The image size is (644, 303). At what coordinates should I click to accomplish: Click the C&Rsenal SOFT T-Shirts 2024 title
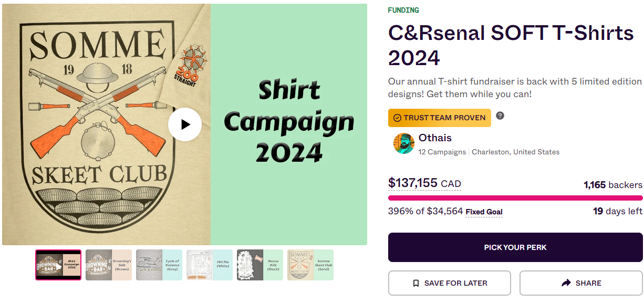click(x=511, y=45)
